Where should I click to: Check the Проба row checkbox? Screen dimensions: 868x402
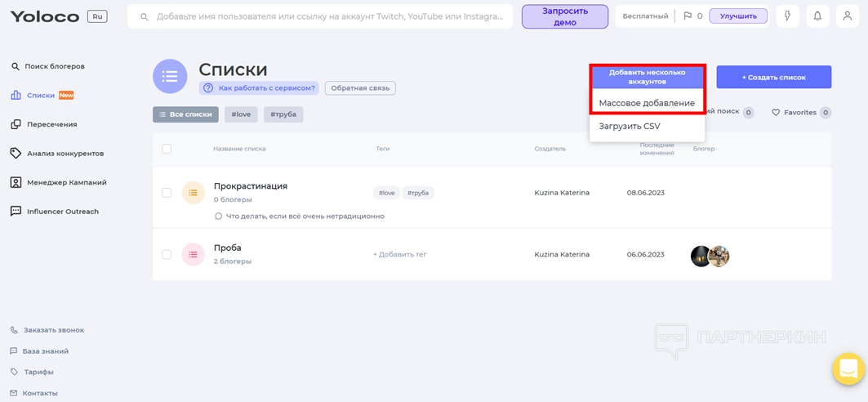[x=167, y=255]
